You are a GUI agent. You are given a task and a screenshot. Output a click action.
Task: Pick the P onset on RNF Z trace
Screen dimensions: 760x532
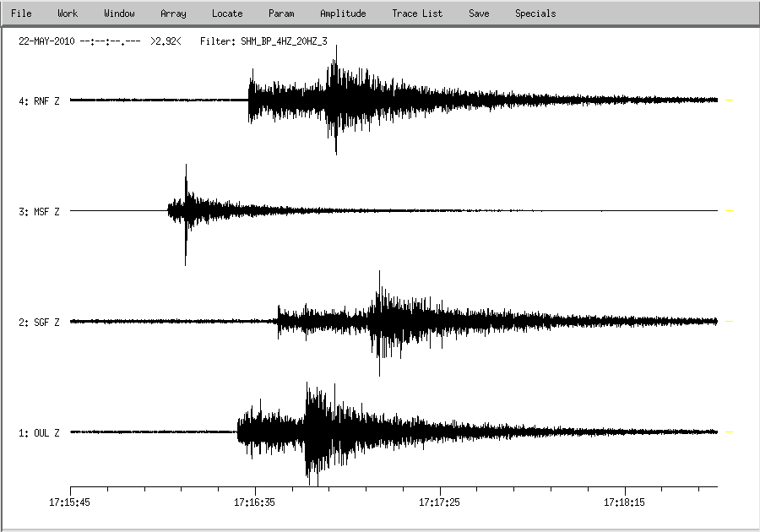click(249, 100)
